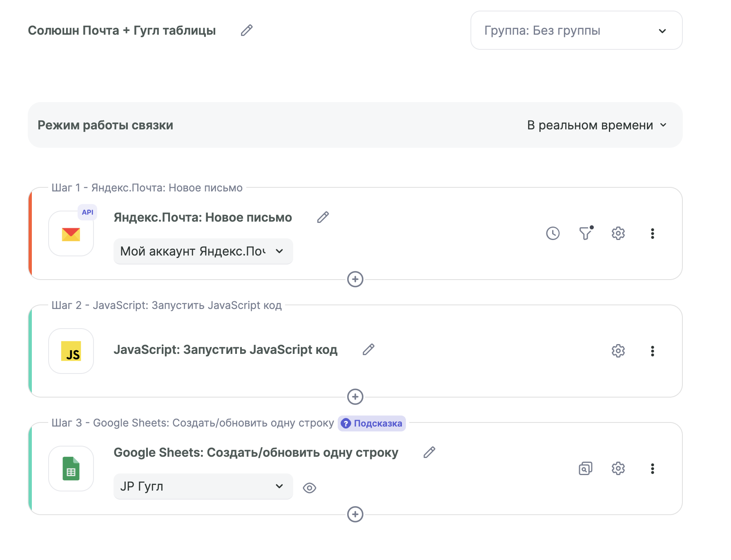Toggle the eye icon next to JP Гугл
Image resolution: width=731 pixels, height=560 pixels.
tap(310, 488)
